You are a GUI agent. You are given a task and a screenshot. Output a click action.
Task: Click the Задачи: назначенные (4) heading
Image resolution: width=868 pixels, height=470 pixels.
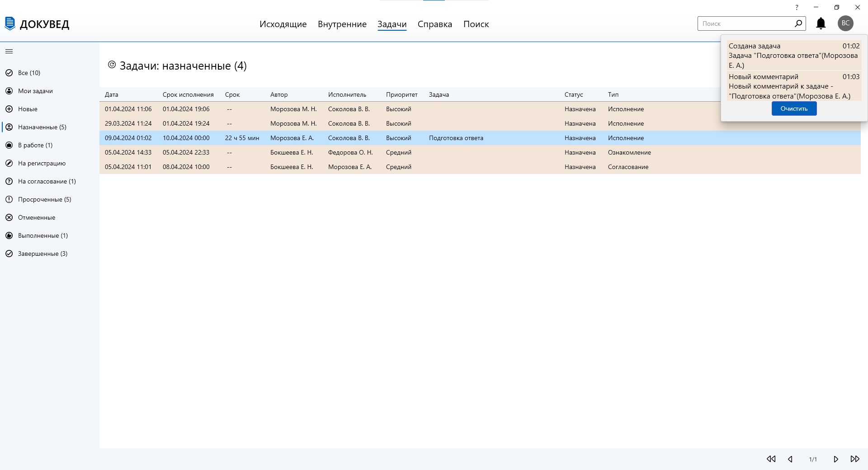(x=183, y=66)
